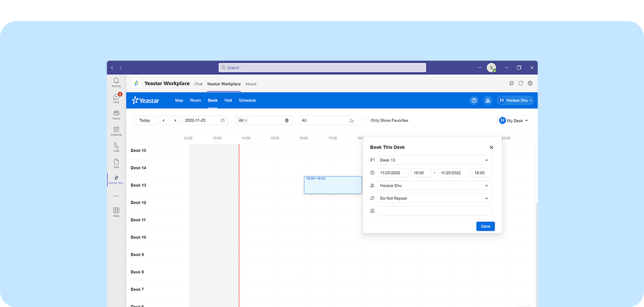This screenshot has width=644, height=307.
Task: Expand the Horace Shu account menu
Action: tap(515, 100)
